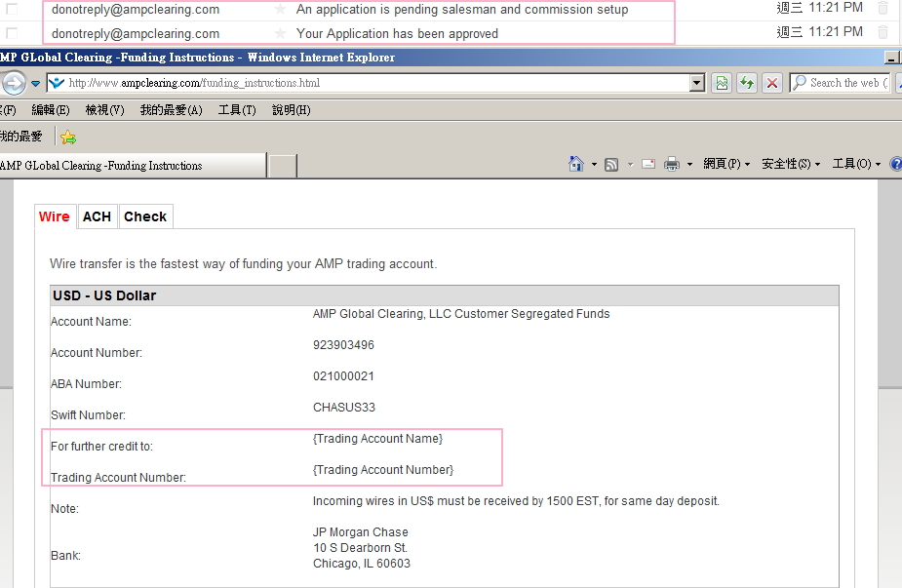Star the 'Your Application has been approved' email
Viewport: 902px width, 588px height.
[x=280, y=33]
